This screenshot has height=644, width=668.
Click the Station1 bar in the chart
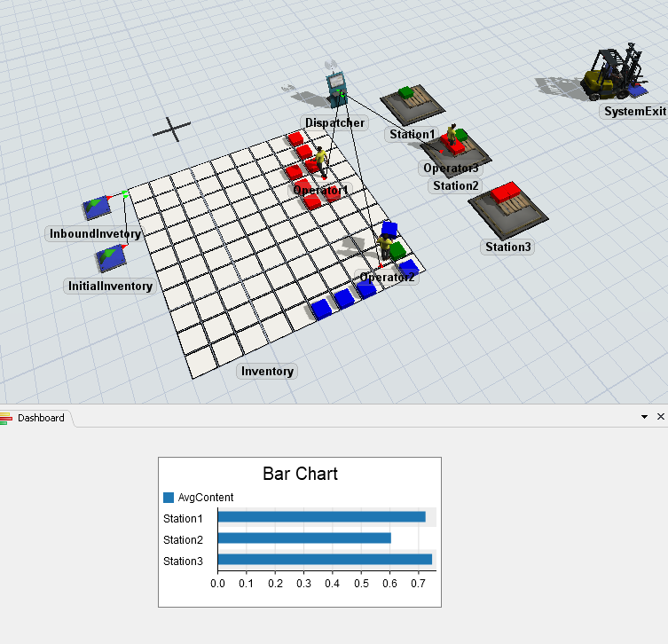click(320, 517)
